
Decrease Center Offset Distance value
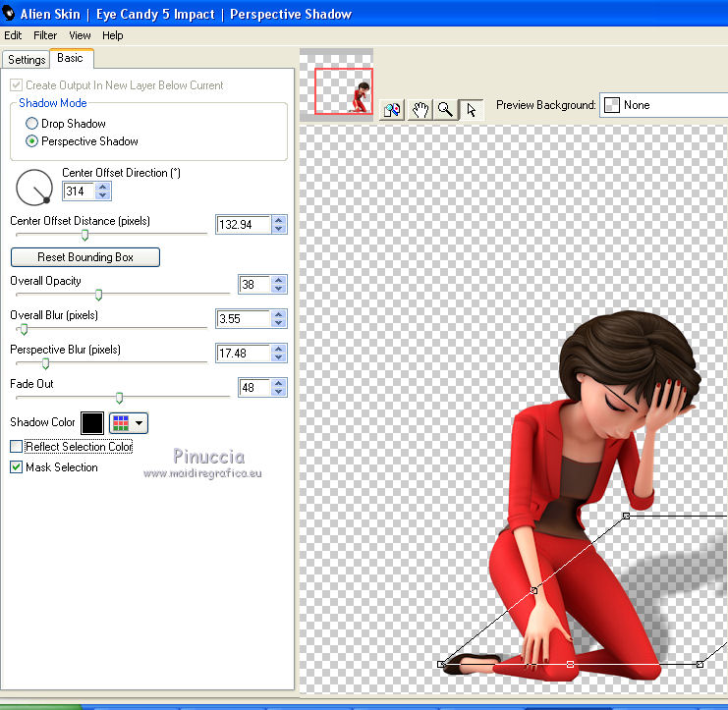coord(279,229)
